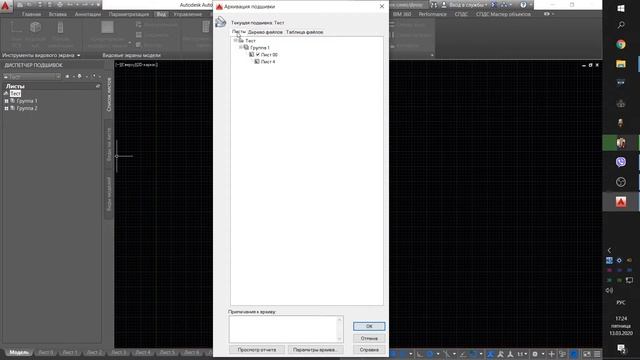Switch to the Листы tab in the archive dialog
The image size is (640, 360).
pos(238,32)
